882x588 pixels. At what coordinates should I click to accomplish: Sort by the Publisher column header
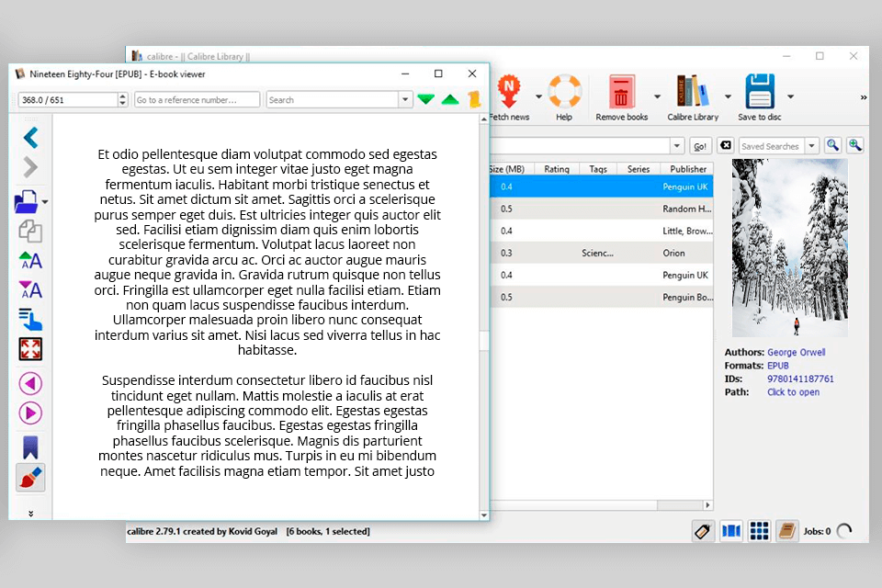[687, 169]
